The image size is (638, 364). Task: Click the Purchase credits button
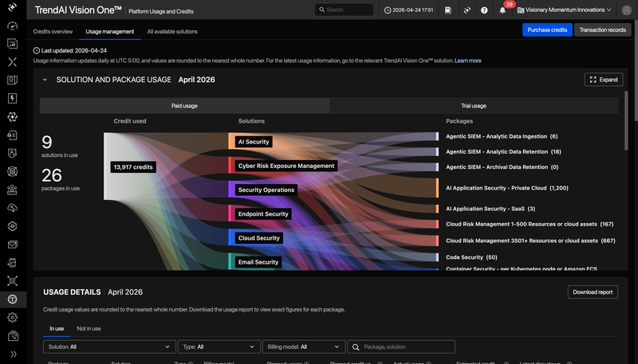point(547,29)
